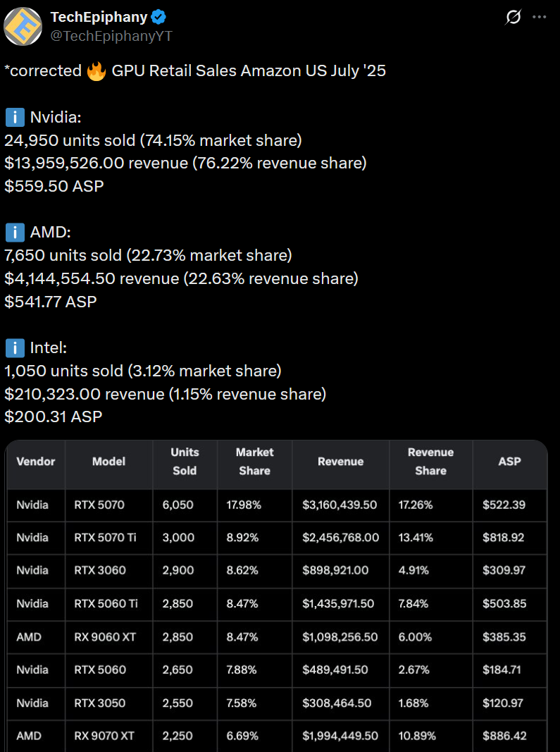This screenshot has height=752, width=560.
Task: Open the @TechEpiphanyYT handle link
Action: coord(111,36)
